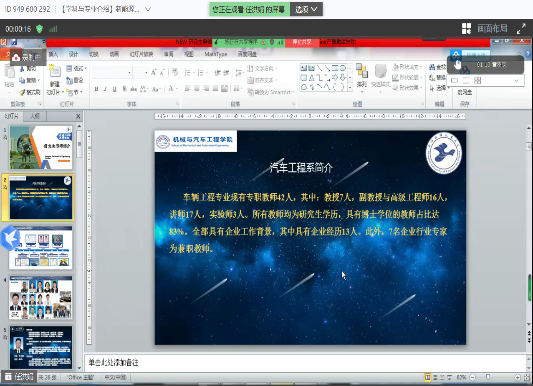The image size is (533, 386).
Task: Switch to Normal view in status bar
Action: (428, 377)
